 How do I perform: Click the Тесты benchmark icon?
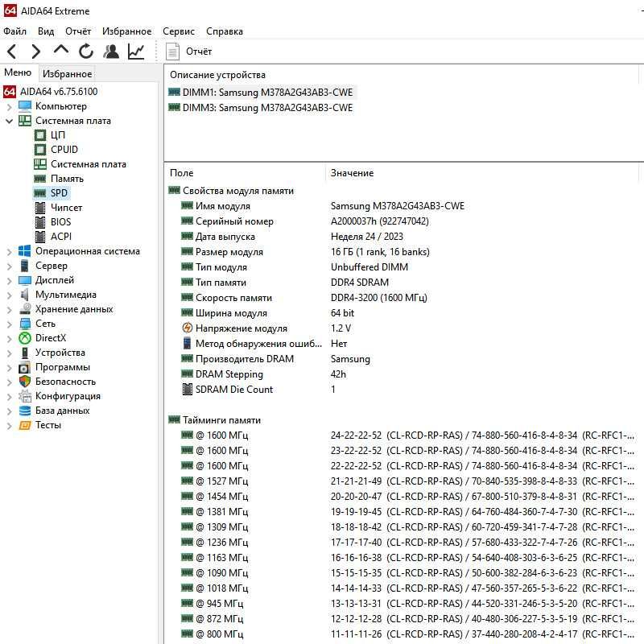25,425
